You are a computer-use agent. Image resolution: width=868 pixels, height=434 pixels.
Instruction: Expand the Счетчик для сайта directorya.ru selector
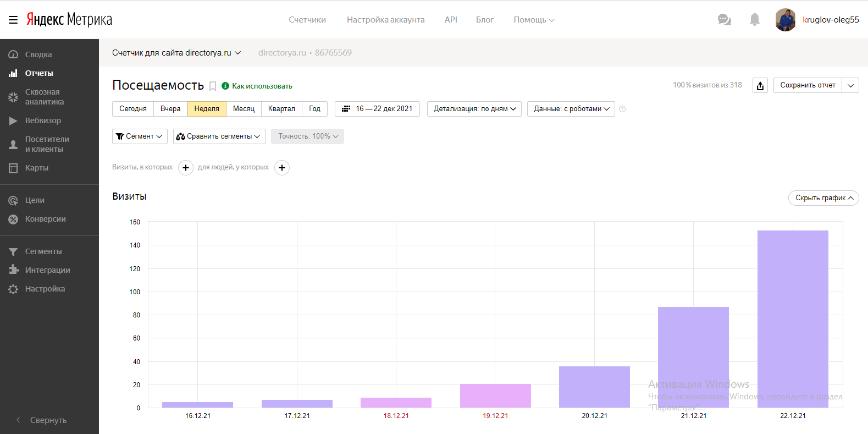[176, 53]
